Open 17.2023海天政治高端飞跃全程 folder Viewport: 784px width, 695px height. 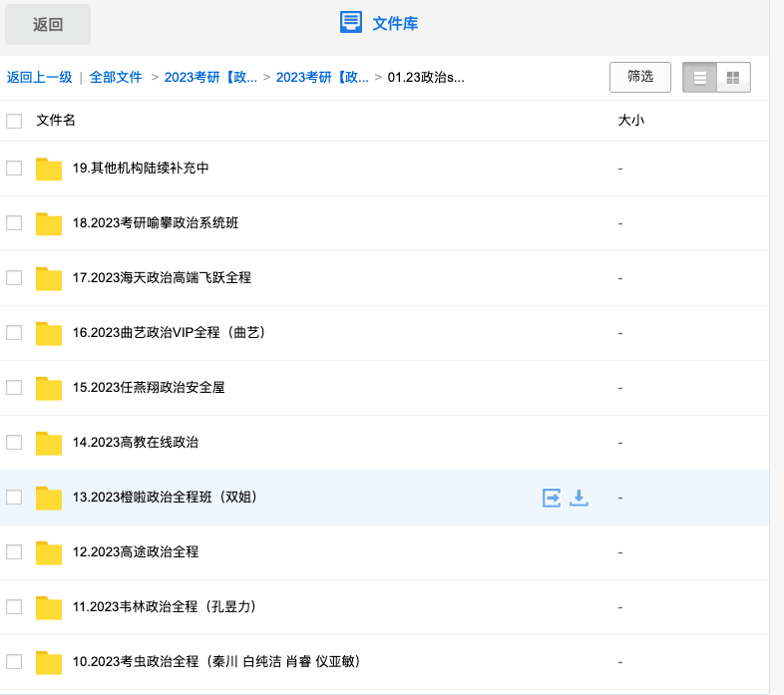[x=162, y=277]
